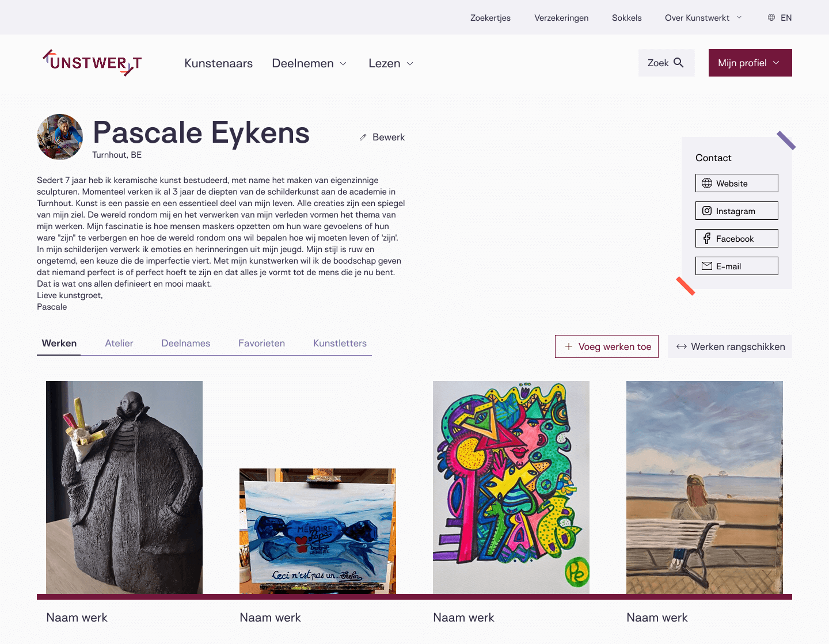
Task: Expand the Lezen menu chevron
Action: 410,64
